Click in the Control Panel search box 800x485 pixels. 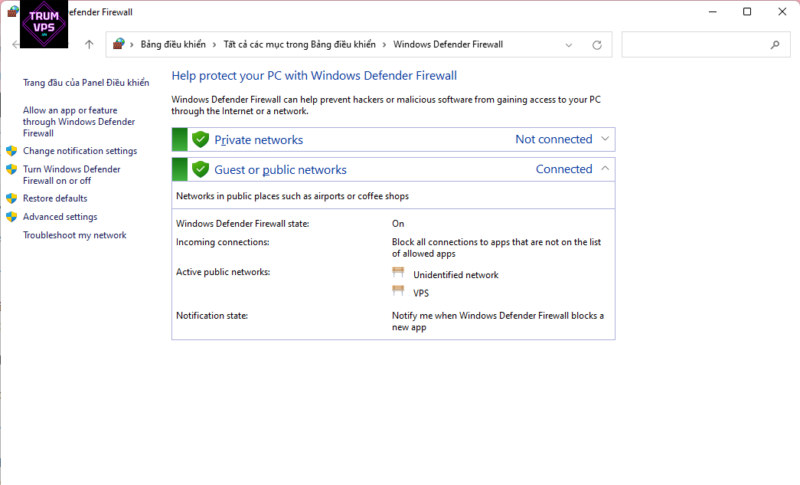click(x=706, y=44)
